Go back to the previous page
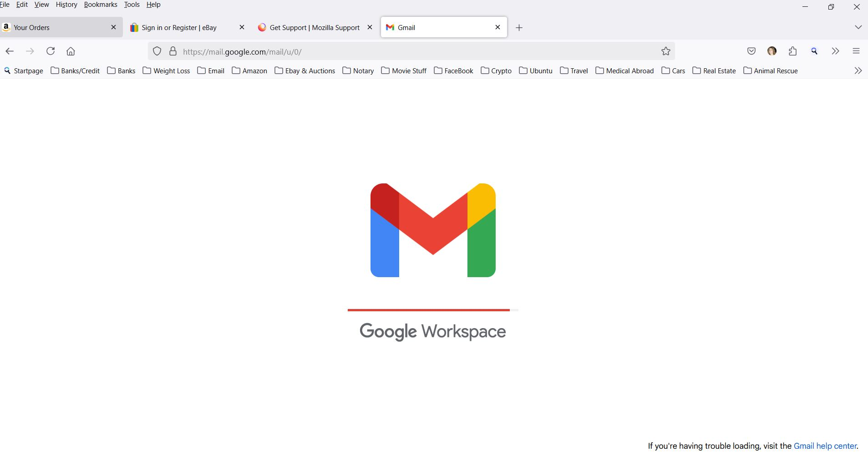868x461 pixels. pos(10,51)
